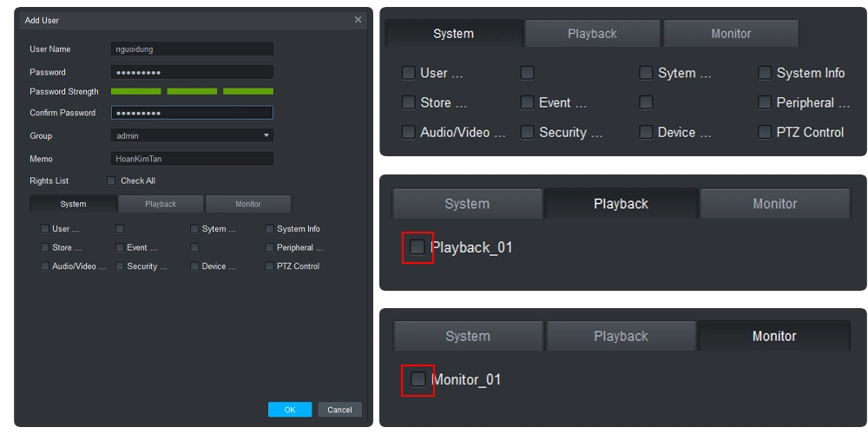This screenshot has width=868, height=434.
Task: Open the Group dropdown showing admin
Action: pyautogui.click(x=192, y=135)
